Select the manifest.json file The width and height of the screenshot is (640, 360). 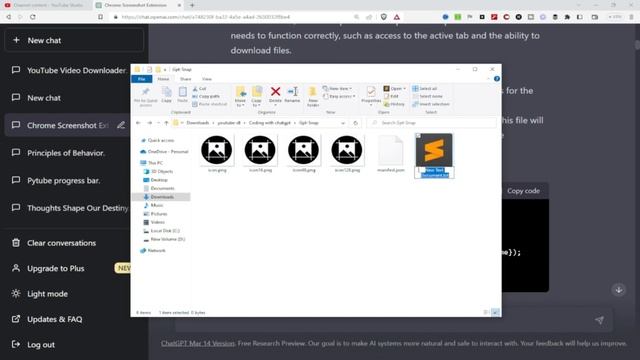pyautogui.click(x=391, y=153)
